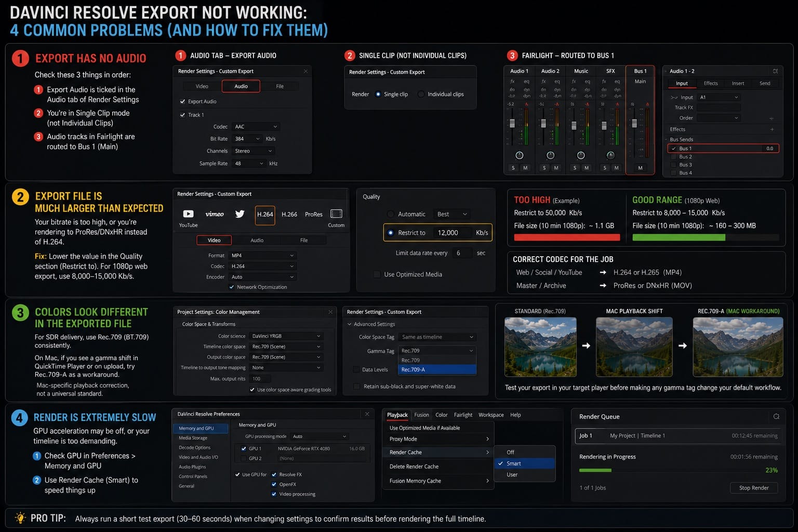
Task: Open the Fairlight menu
Action: [463, 415]
